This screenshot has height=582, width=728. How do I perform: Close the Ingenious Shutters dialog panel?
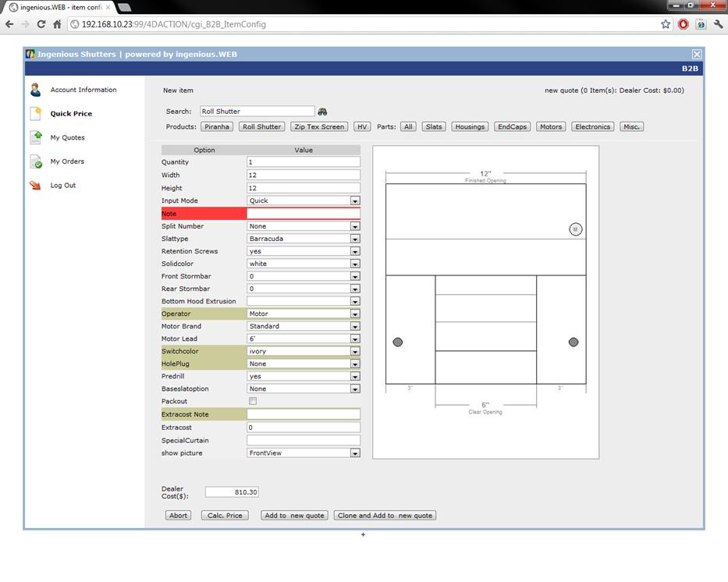pos(697,54)
